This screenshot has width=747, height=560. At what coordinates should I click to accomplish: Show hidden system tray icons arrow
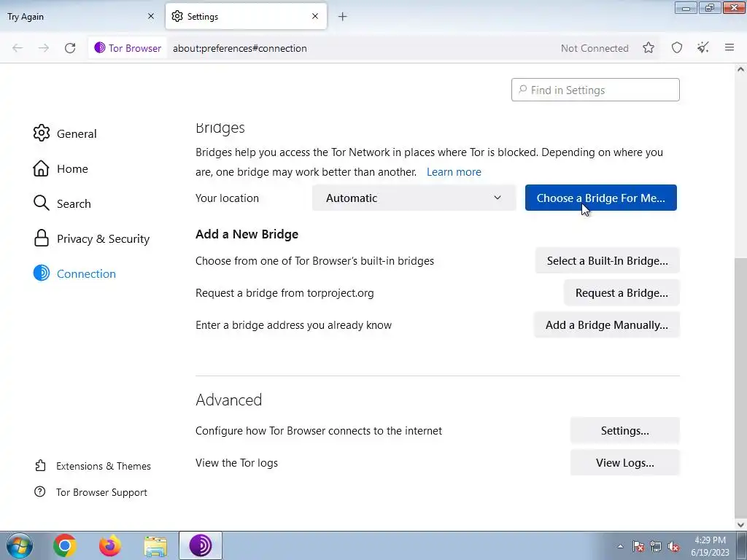[x=620, y=546]
